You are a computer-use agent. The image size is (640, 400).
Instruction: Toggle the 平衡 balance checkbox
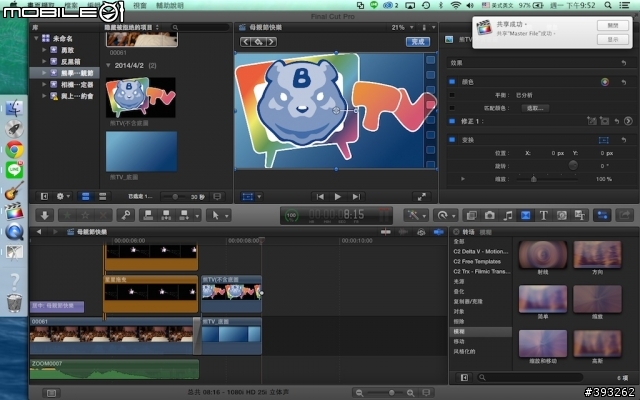point(452,95)
